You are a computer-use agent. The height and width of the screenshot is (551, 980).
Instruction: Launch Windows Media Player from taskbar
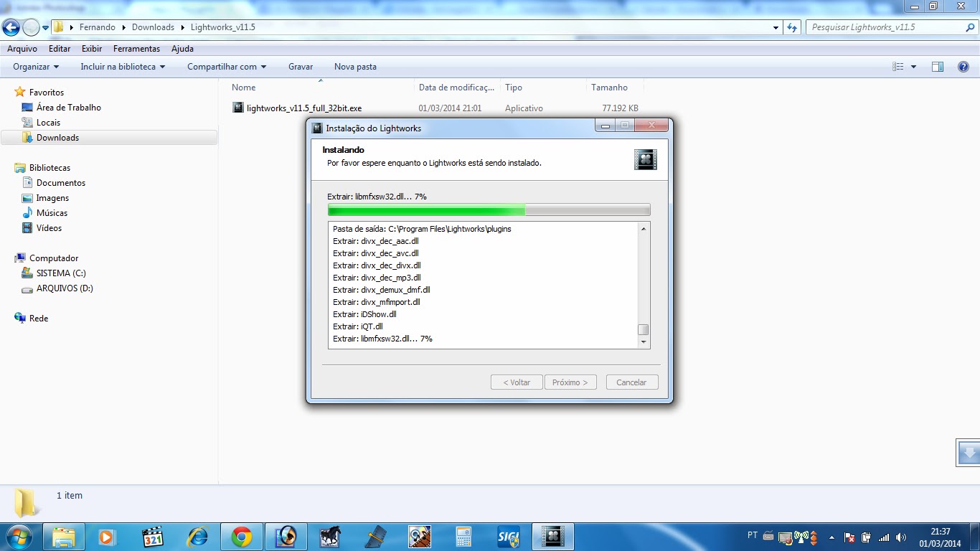click(106, 537)
